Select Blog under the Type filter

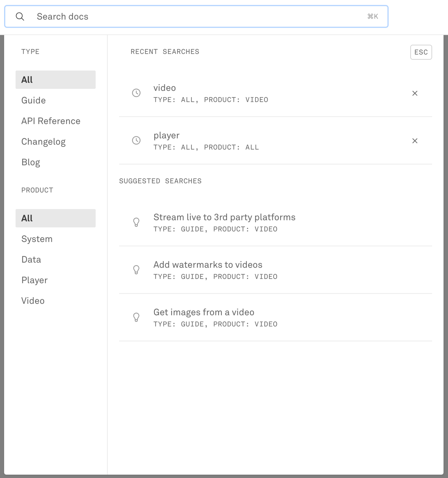31,162
